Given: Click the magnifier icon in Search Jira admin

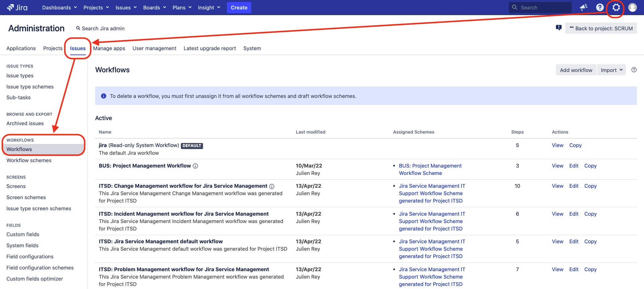Looking at the screenshot, I should pyautogui.click(x=78, y=28).
